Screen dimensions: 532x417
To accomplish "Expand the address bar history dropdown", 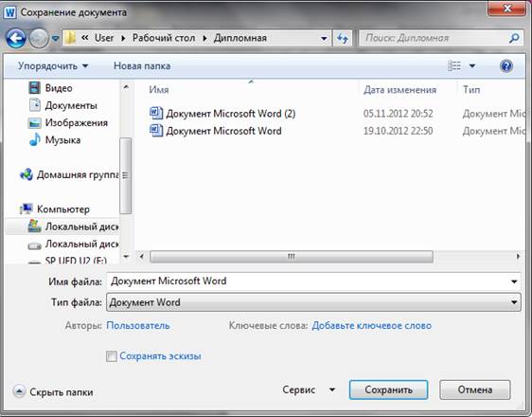I will [x=324, y=38].
